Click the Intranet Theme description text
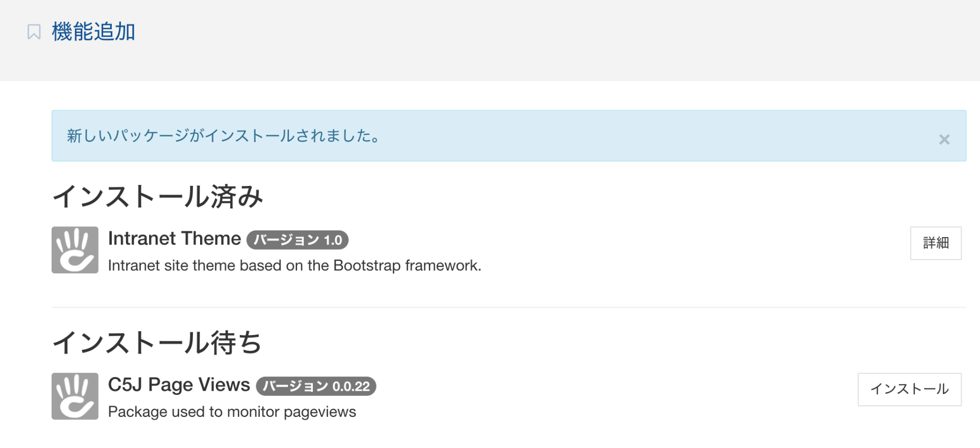This screenshot has height=448, width=980. 294,266
